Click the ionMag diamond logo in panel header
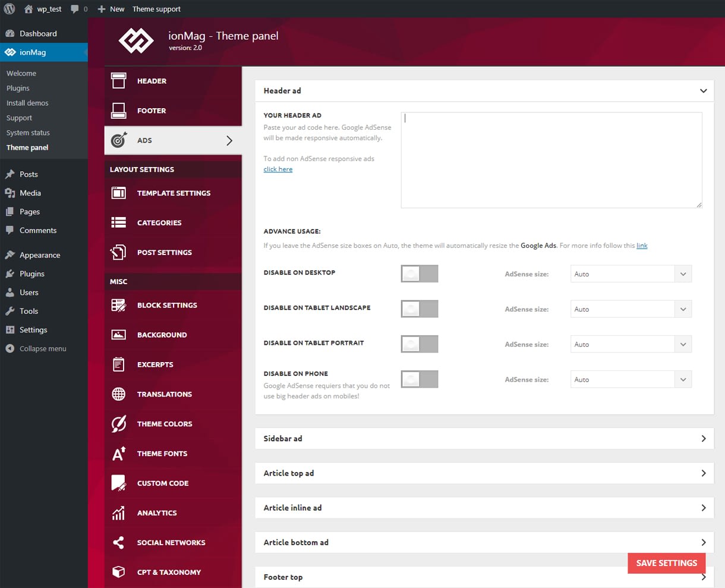Viewport: 725px width, 588px height. point(136,41)
